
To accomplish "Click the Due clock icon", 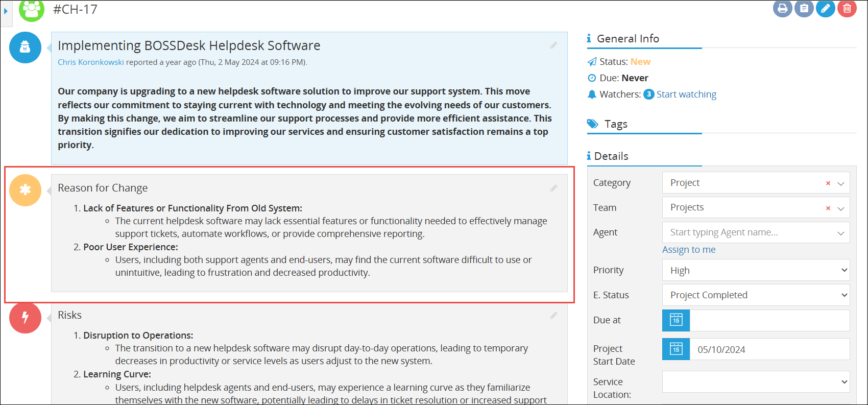I will 592,78.
